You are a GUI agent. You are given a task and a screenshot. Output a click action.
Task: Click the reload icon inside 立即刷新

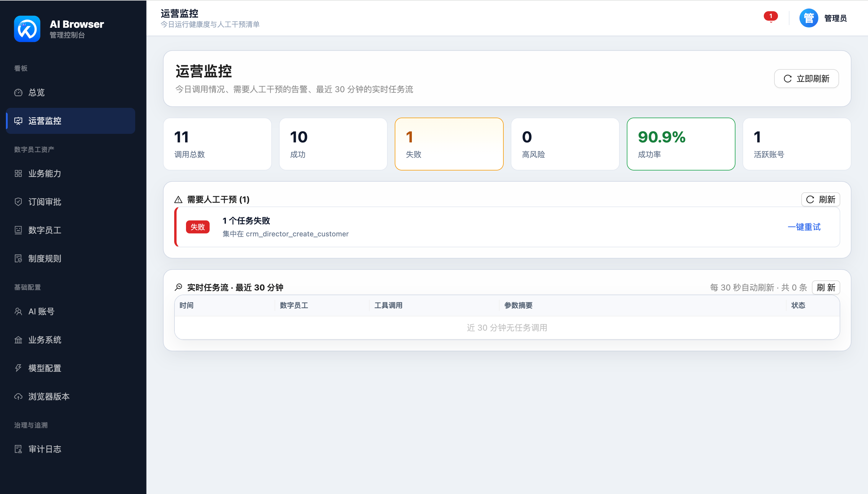click(x=787, y=79)
